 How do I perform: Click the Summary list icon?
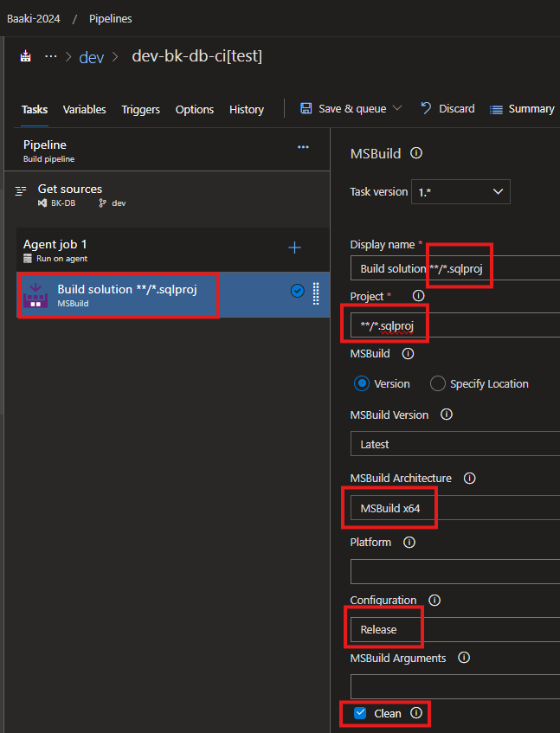(x=496, y=110)
